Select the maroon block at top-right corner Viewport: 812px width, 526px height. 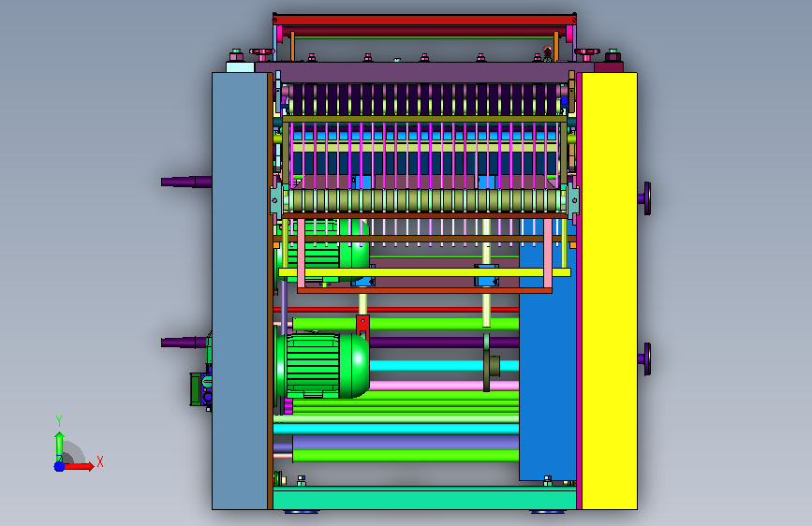[609, 66]
